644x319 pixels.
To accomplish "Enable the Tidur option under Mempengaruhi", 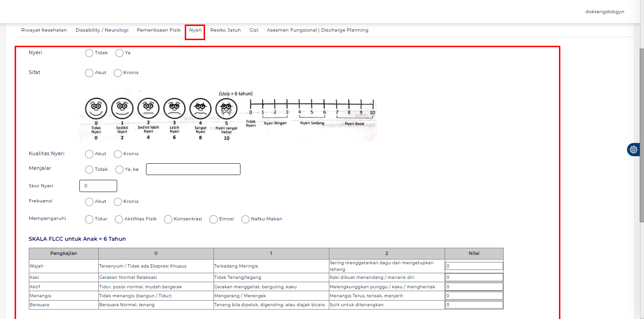I will click(88, 219).
